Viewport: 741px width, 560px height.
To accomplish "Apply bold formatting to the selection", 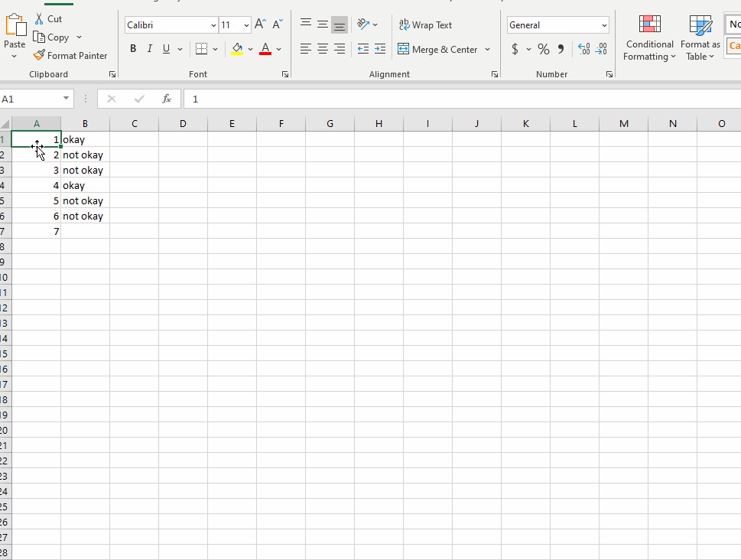I will [134, 48].
